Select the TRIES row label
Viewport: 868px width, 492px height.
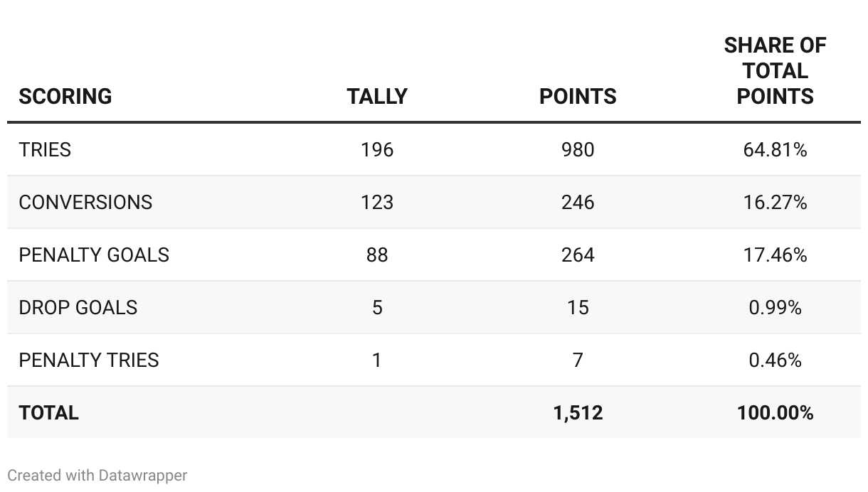pyautogui.click(x=45, y=150)
